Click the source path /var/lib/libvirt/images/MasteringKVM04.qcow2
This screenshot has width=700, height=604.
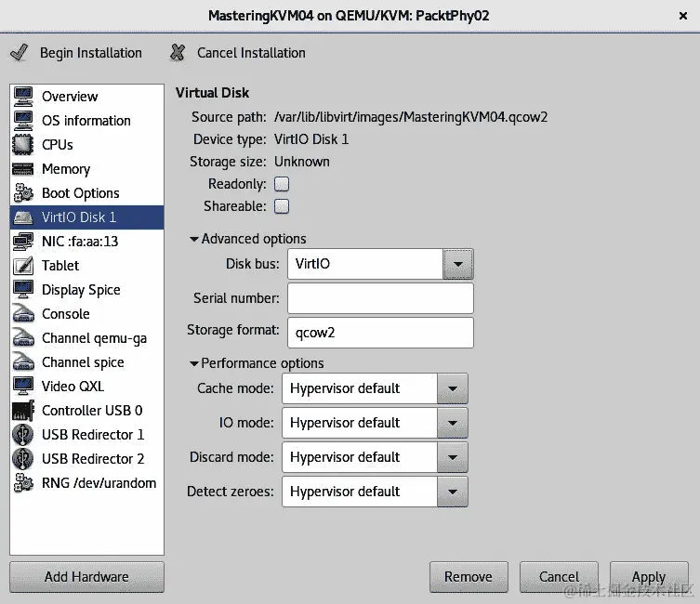411,117
